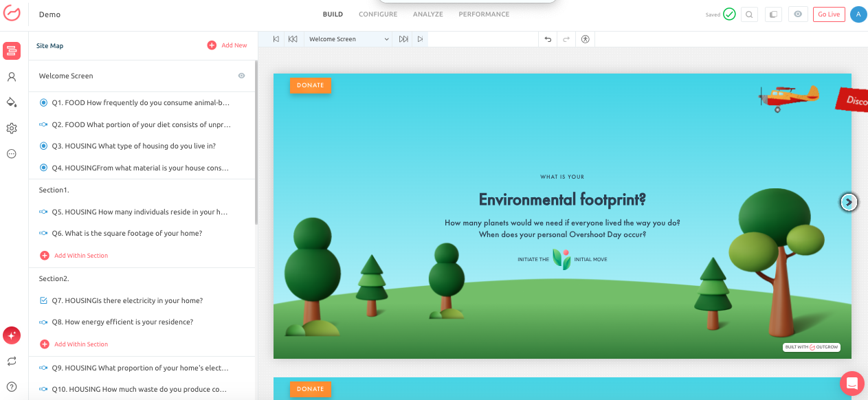
Task: Click the red AI sparkle button
Action: (11, 335)
